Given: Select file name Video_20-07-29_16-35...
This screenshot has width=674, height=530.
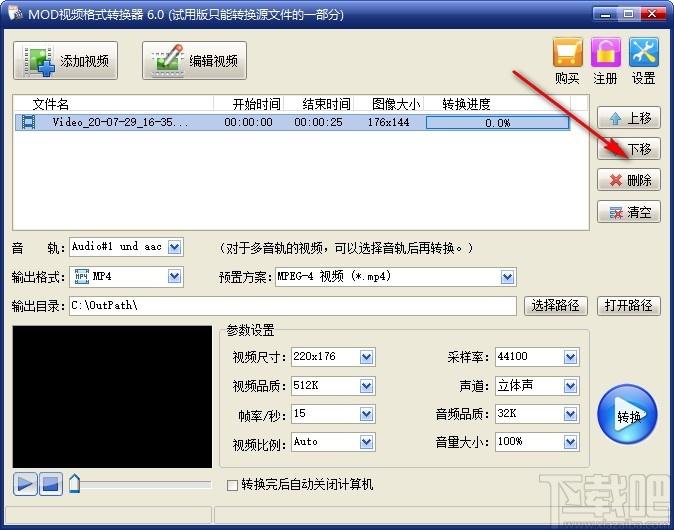Looking at the screenshot, I should click(120, 122).
